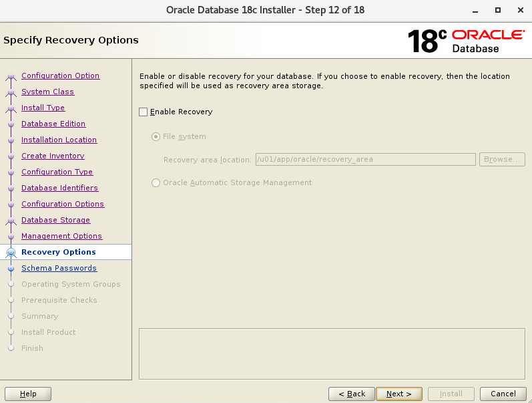The image size is (532, 403).
Task: Check the Enable Recovery checkbox
Action: tap(143, 112)
